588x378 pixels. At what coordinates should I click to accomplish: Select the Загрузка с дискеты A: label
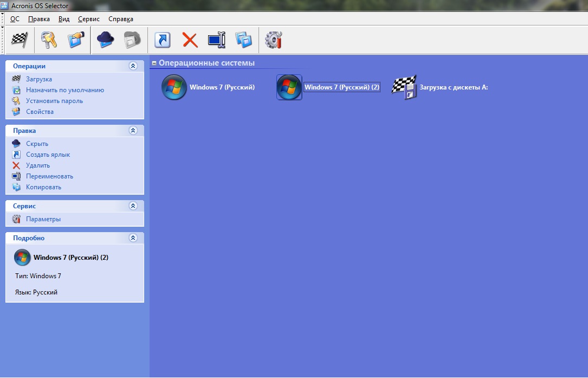point(454,87)
